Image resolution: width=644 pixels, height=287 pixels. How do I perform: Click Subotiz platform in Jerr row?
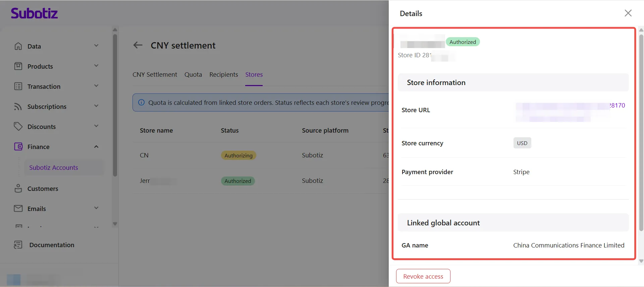pos(312,181)
